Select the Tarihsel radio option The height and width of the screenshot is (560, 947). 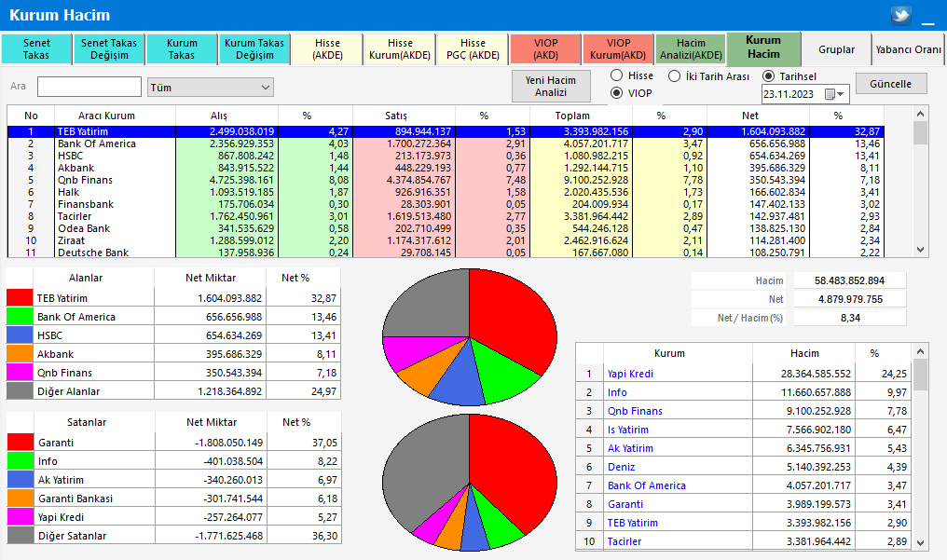click(x=769, y=76)
